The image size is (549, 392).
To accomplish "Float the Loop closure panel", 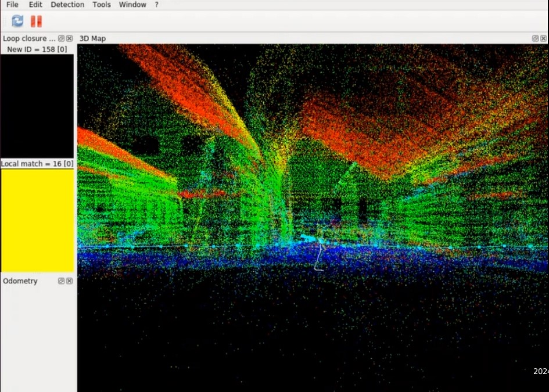I will pyautogui.click(x=62, y=38).
